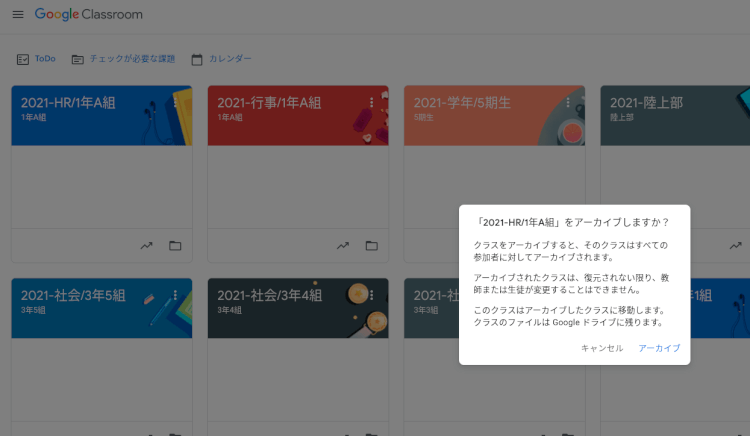This screenshot has width=750, height=436.
Task: Click the calendar icon
Action: coord(197,59)
